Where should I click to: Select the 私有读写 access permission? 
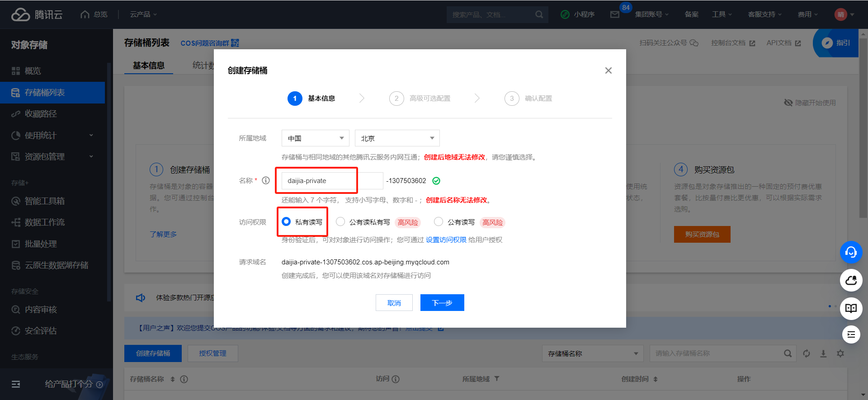coord(286,221)
